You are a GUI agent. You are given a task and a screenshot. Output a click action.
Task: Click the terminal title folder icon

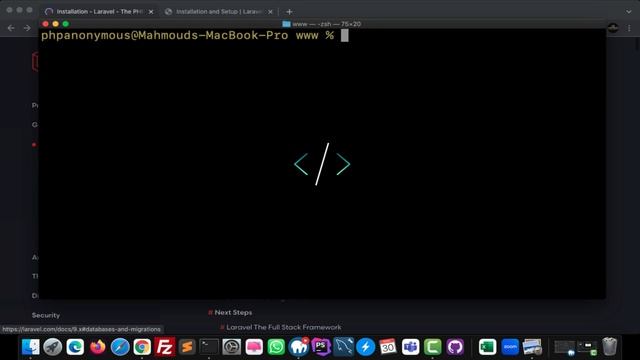click(x=287, y=24)
